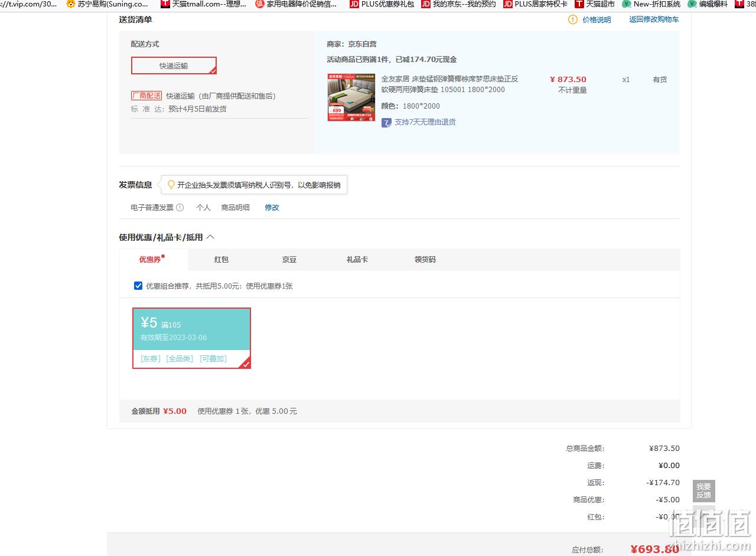Open the mattress product thumbnail
The width and height of the screenshot is (756, 556).
coord(351,97)
